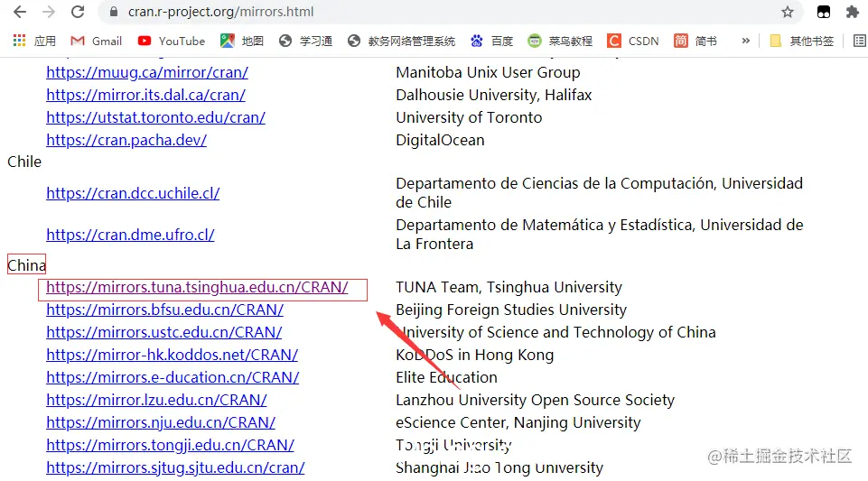The width and height of the screenshot is (868, 481).
Task: Open the YouTube bookmark
Action: [172, 41]
